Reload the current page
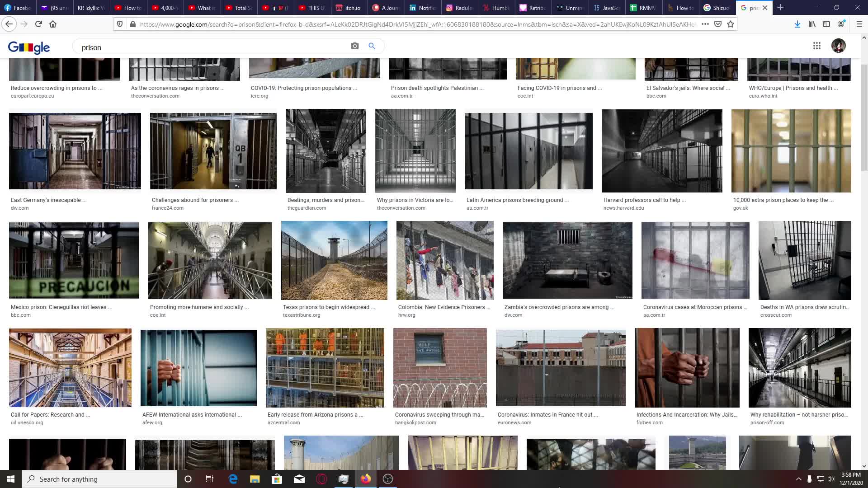Image resolution: width=868 pixels, height=488 pixels. tap(38, 24)
